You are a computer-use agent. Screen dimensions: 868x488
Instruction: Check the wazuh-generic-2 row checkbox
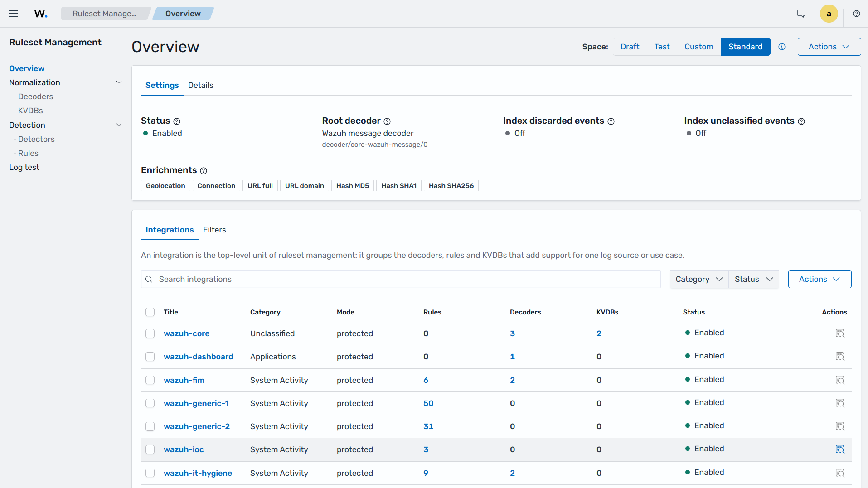pyautogui.click(x=150, y=426)
